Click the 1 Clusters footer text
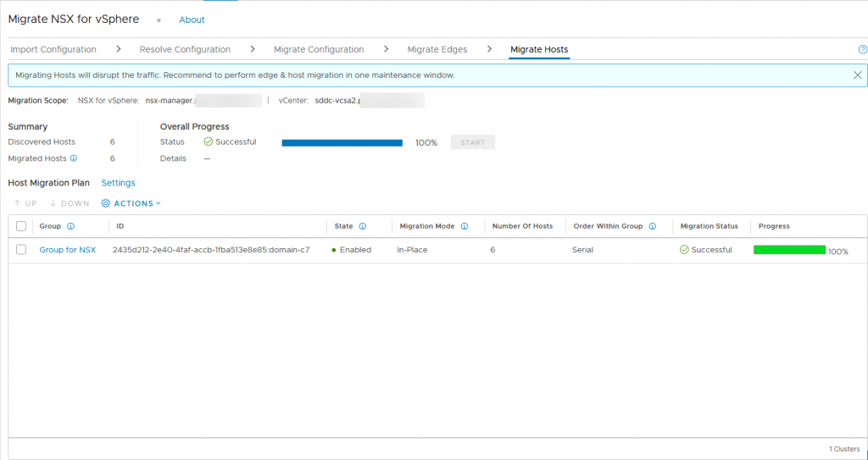Screen dimensions: 868x460 (844, 449)
